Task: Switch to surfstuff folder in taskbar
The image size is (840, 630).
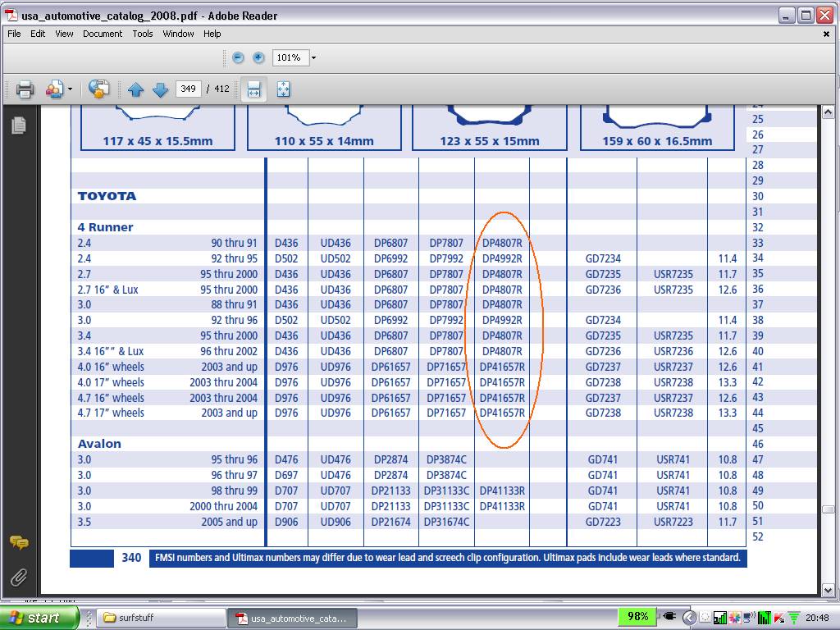Action: point(162,618)
